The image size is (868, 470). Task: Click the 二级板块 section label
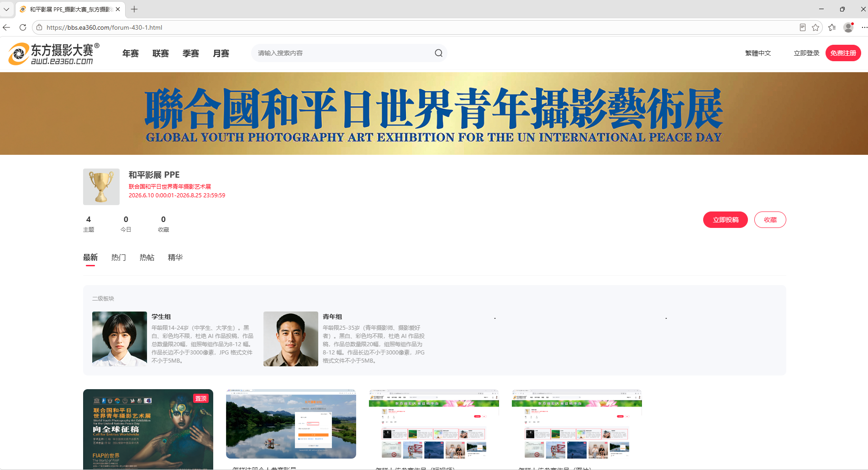coord(103,298)
